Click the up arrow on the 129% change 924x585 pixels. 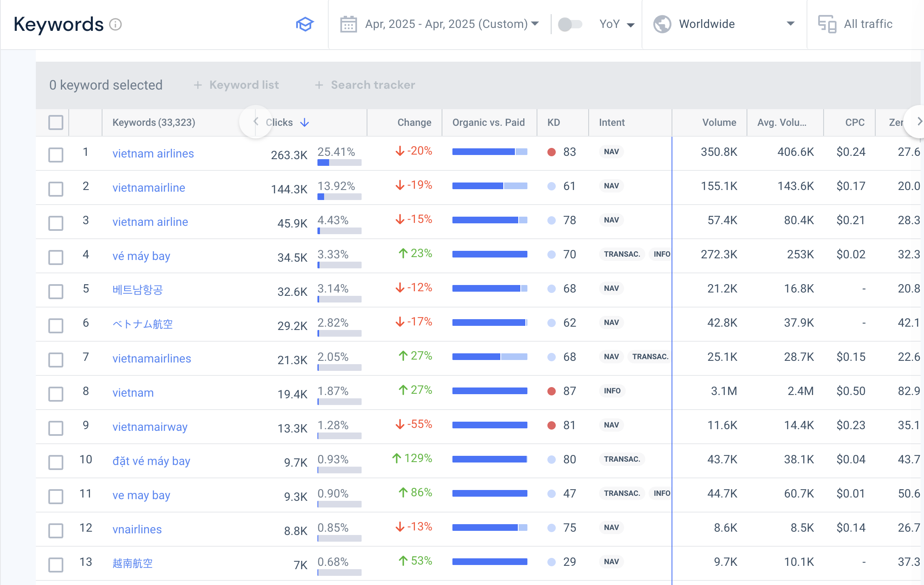pos(397,458)
